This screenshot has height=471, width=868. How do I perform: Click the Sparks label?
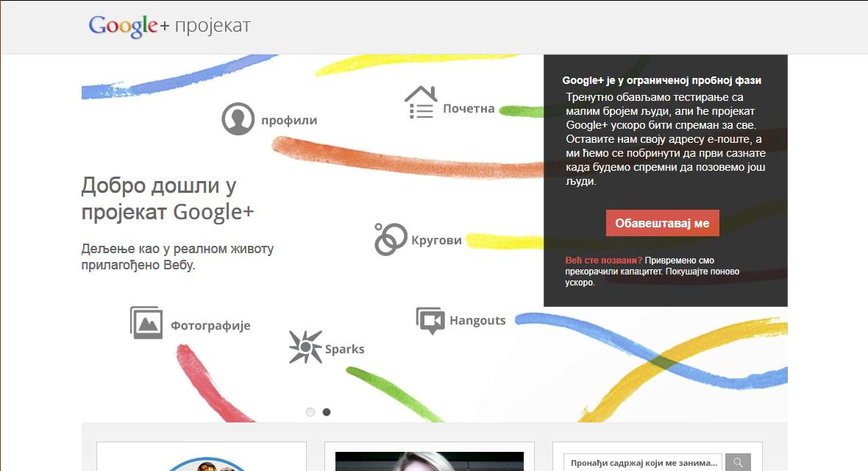(x=344, y=349)
